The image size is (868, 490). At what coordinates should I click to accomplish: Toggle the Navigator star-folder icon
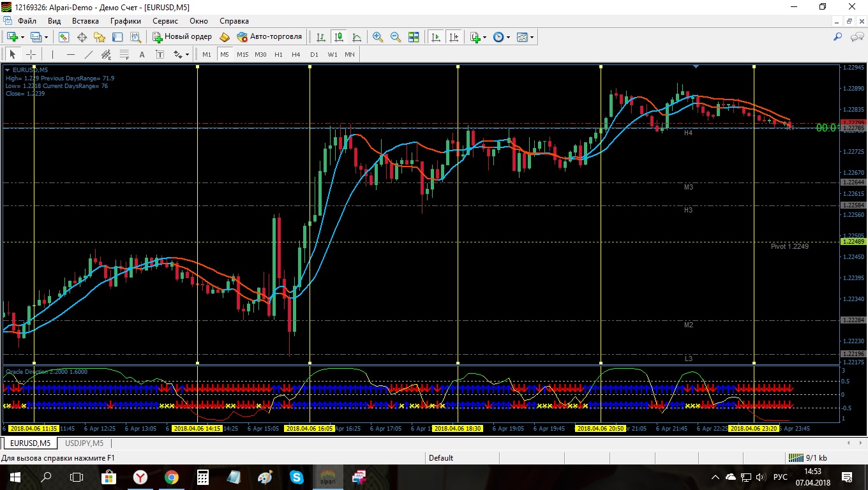[x=100, y=37]
